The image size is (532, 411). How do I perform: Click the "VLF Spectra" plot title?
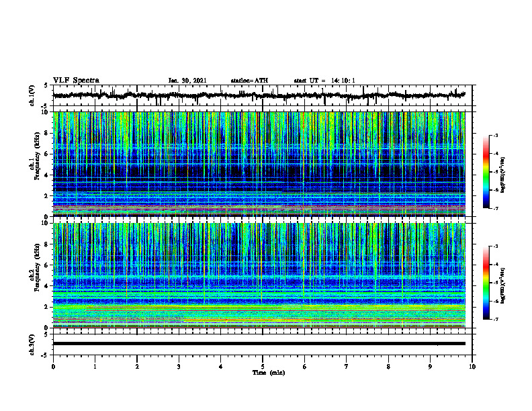(x=76, y=81)
